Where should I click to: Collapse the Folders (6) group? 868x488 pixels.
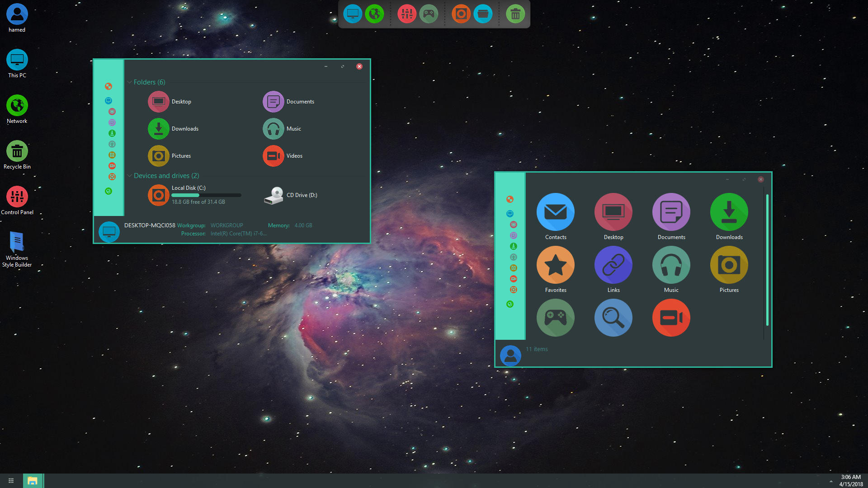point(130,82)
